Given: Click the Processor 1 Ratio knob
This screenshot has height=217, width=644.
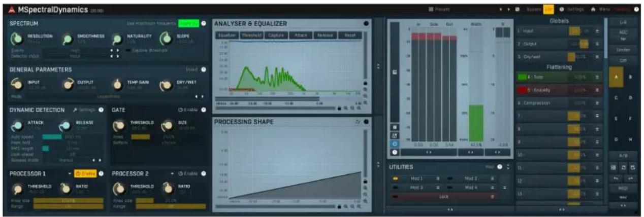Looking at the screenshot, I should (65, 189).
